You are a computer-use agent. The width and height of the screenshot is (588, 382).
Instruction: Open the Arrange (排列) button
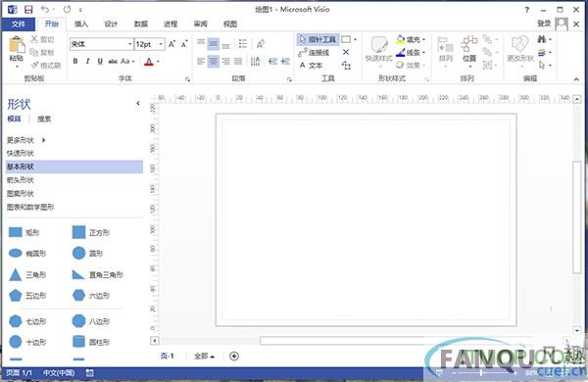pos(446,51)
